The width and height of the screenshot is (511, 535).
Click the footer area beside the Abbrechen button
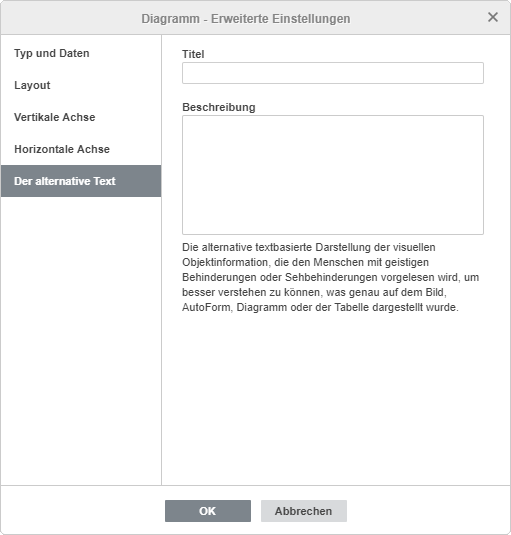[426, 511]
